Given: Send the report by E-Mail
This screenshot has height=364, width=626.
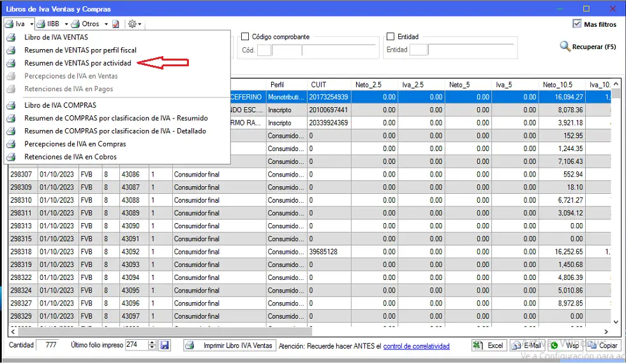Looking at the screenshot, I should (526, 346).
